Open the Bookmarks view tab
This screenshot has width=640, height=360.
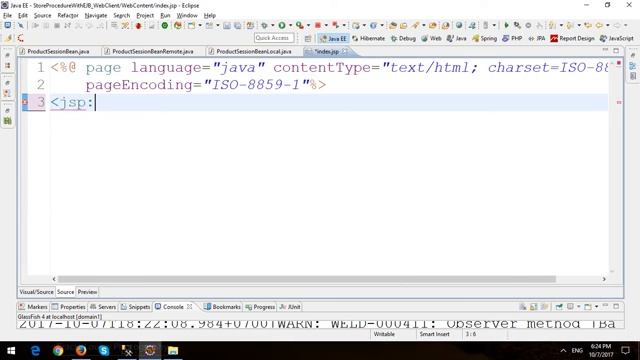(x=222, y=307)
